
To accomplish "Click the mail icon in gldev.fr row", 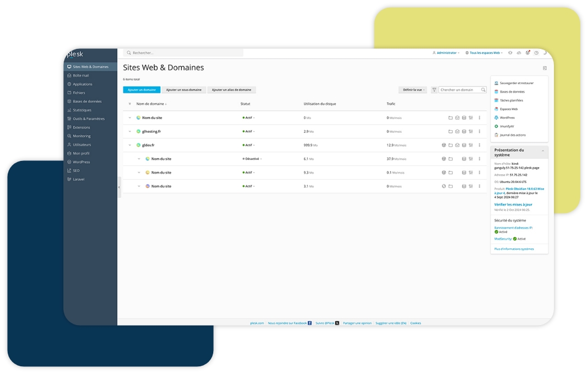I will click(x=457, y=146).
